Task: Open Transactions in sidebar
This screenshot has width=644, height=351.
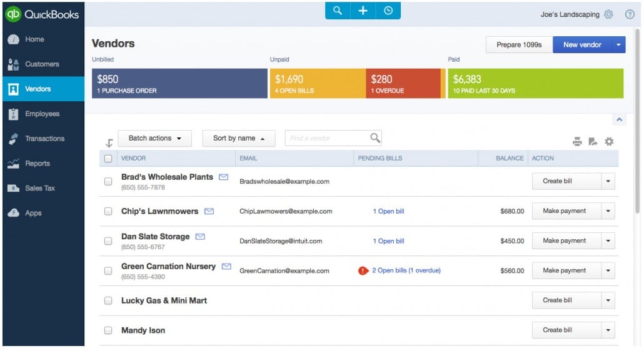Action: (x=43, y=139)
